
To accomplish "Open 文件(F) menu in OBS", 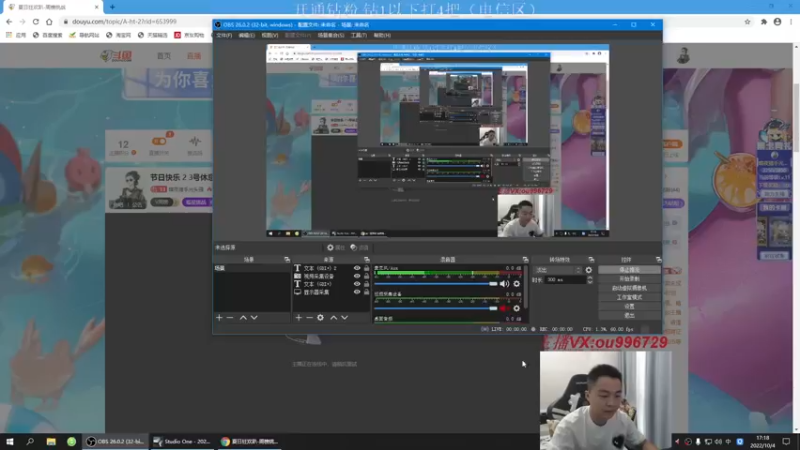I will (x=224, y=35).
